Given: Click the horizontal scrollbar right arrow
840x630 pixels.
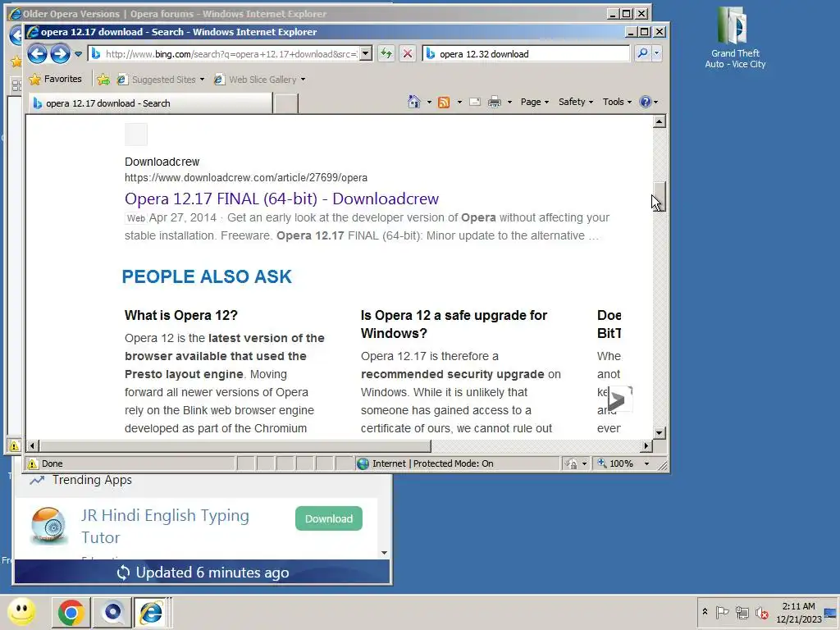Looking at the screenshot, I should point(646,445).
